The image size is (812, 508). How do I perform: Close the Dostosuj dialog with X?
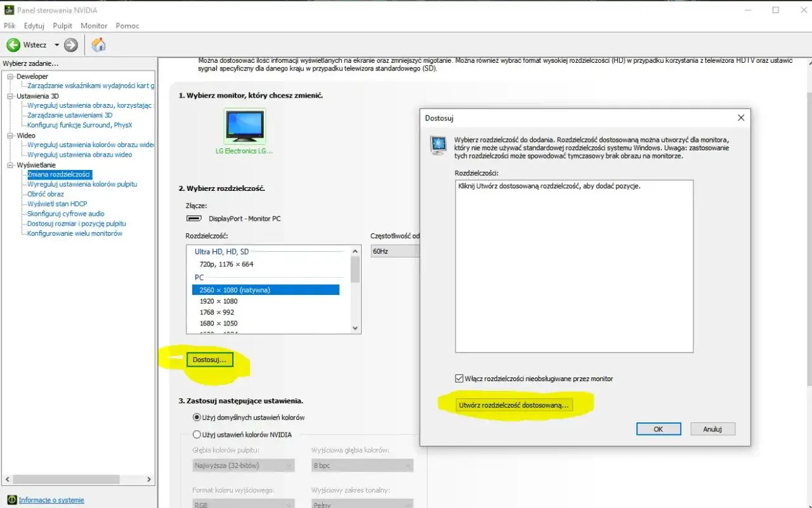point(740,118)
